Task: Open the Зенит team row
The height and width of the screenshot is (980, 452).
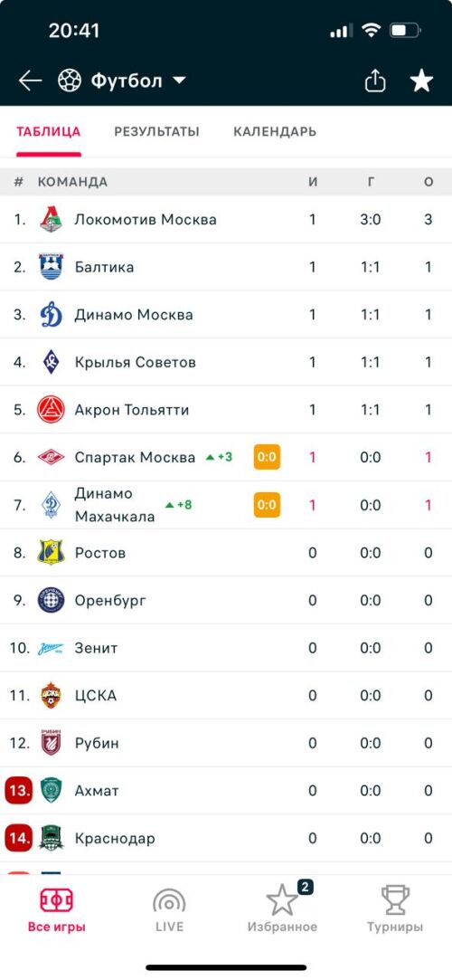Action: pyautogui.click(x=226, y=648)
